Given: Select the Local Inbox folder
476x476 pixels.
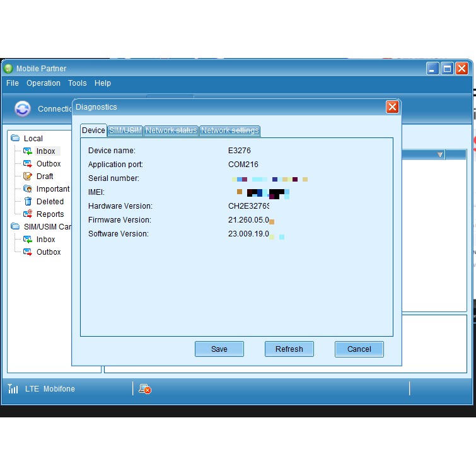Looking at the screenshot, I should click(x=45, y=151).
